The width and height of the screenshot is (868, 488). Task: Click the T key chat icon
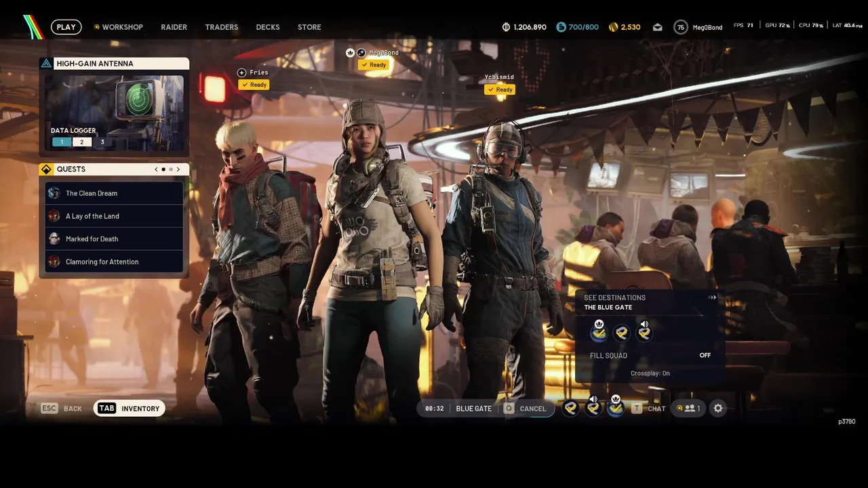click(x=637, y=409)
